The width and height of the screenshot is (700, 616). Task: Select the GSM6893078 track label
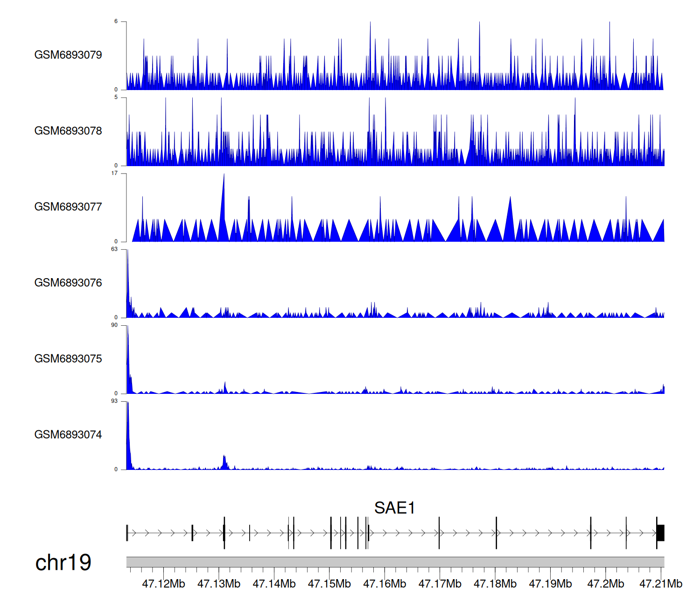point(68,131)
